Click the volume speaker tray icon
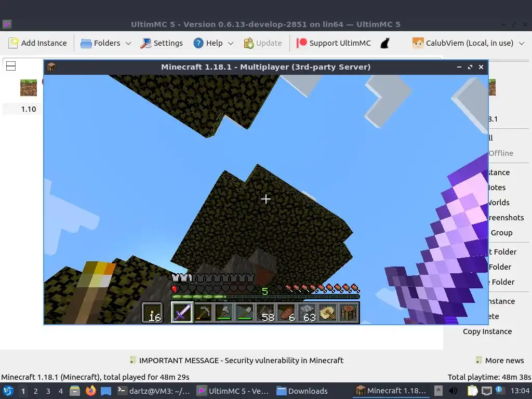 [453, 391]
